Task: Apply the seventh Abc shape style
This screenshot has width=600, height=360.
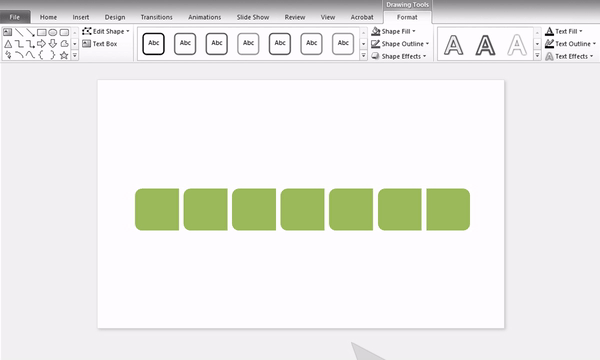Action: coord(343,44)
